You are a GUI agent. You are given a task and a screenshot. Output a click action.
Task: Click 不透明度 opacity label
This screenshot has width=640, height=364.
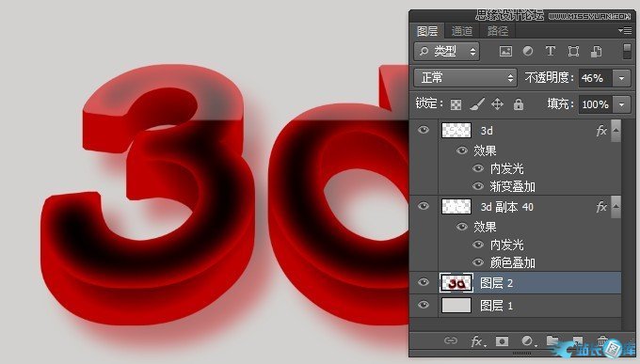(x=550, y=77)
